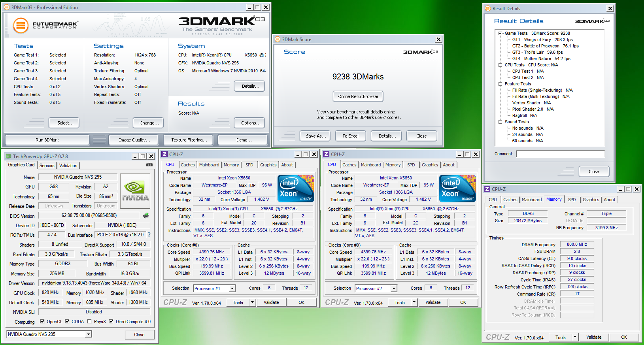Click the Intel Xeon logo in Processor #2 CPU-Z

point(457,189)
